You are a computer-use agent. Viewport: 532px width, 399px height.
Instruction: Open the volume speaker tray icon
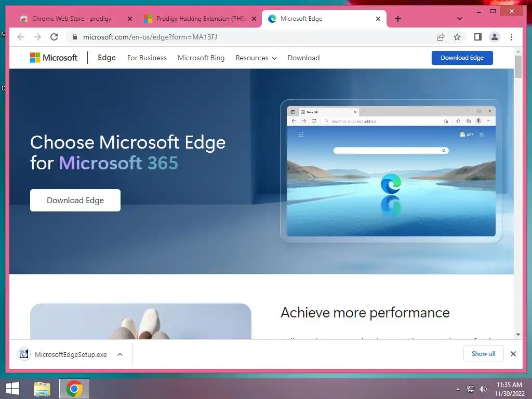click(483, 389)
